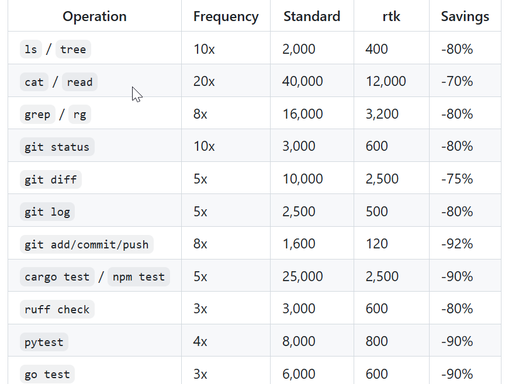Click rtk value 500 in git log row

click(377, 212)
